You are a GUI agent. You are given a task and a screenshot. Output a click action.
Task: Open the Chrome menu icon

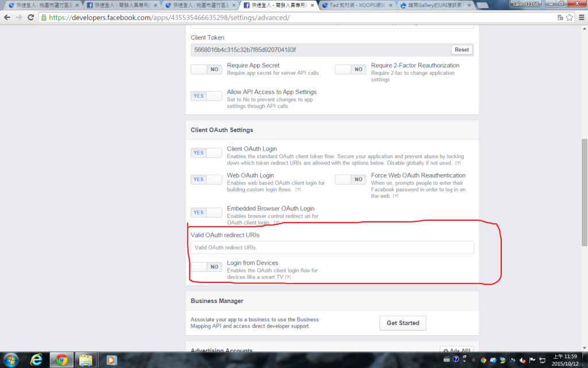(x=581, y=17)
